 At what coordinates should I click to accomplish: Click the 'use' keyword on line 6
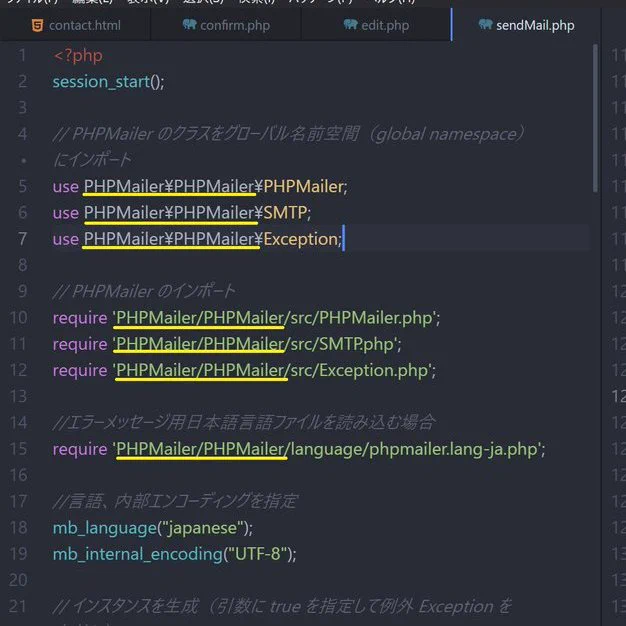tap(66, 213)
